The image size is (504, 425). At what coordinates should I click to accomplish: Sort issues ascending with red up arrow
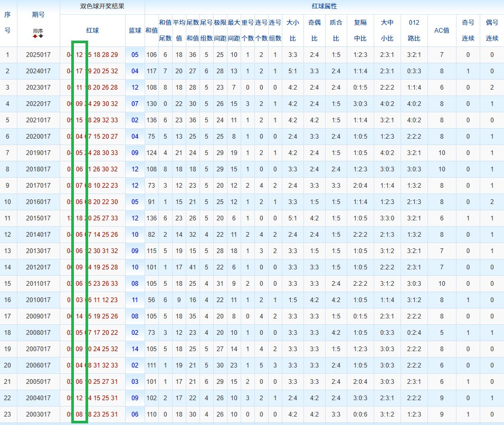click(35, 36)
